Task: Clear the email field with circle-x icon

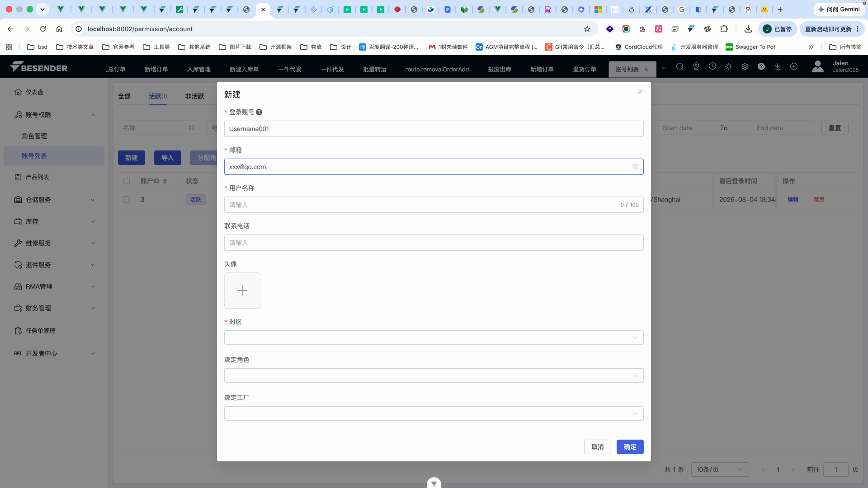Action: (636, 167)
